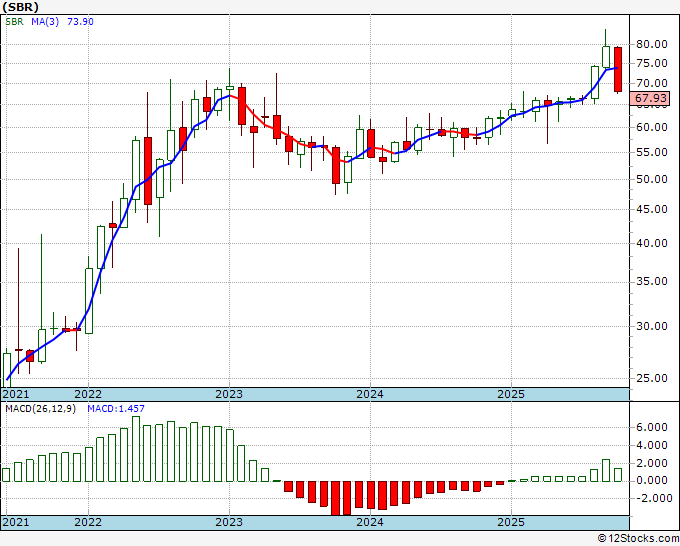Click the 2025 marker on price chart axis
680x546 pixels.
click(511, 394)
